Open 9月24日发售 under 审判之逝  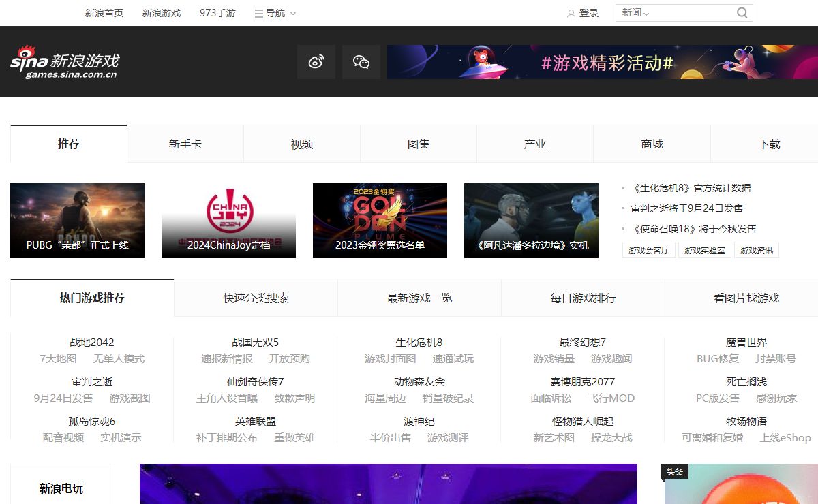click(63, 398)
